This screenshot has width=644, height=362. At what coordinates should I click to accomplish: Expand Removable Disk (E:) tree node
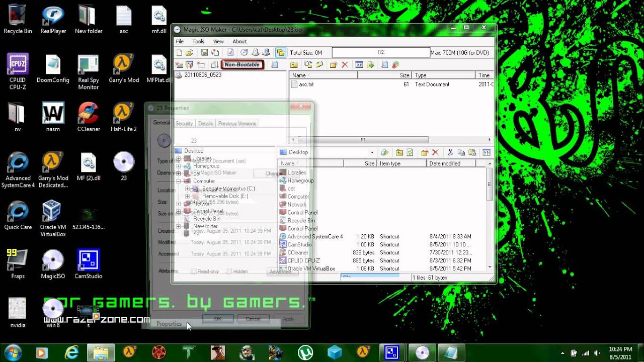click(187, 196)
